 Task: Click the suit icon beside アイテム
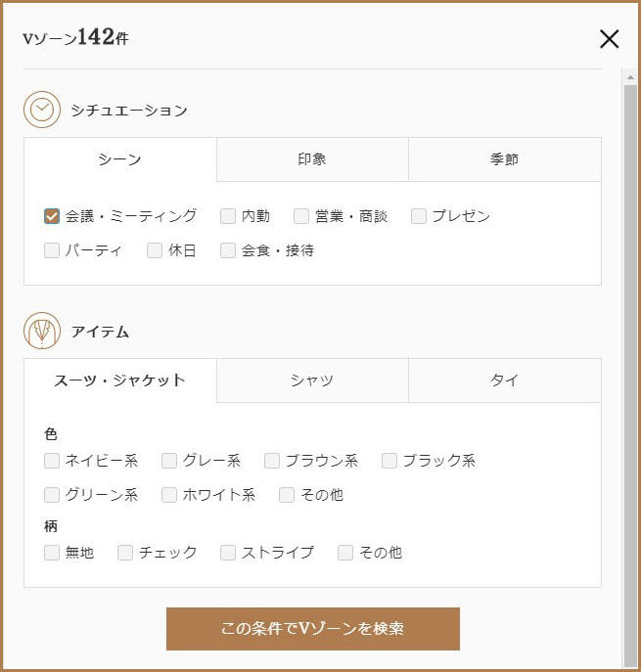pos(42,332)
